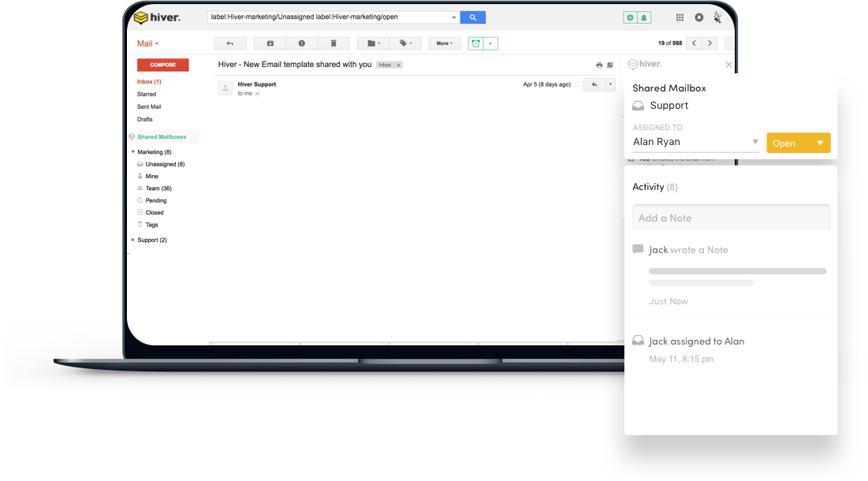Archive this email conversation
This screenshot has height=481, width=868.
(270, 43)
